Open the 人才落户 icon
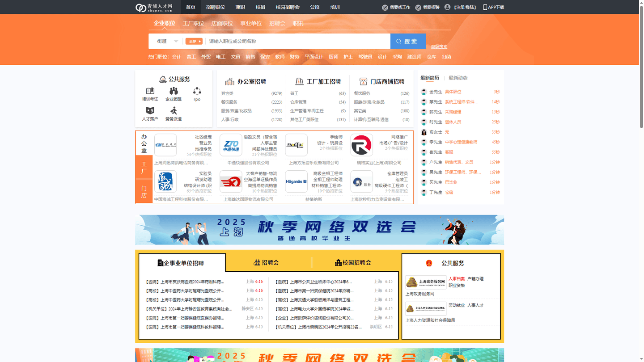Screen dimensions: 644x362 pyautogui.click(x=150, y=110)
